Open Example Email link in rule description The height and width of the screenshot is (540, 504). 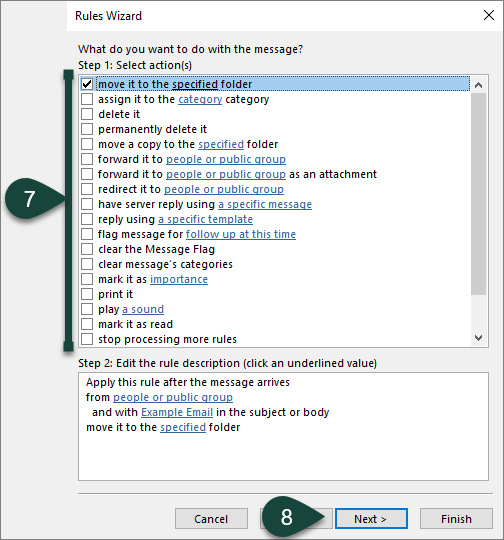point(177,412)
